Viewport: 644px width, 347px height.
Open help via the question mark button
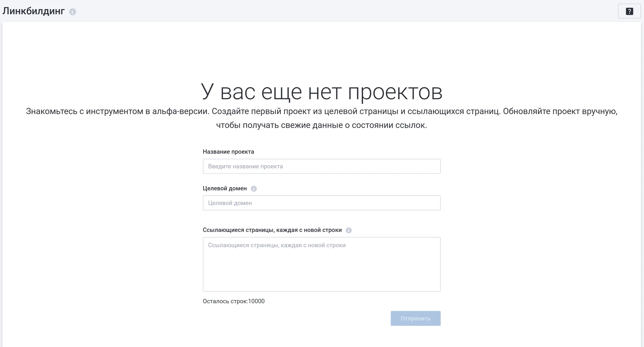tap(629, 11)
